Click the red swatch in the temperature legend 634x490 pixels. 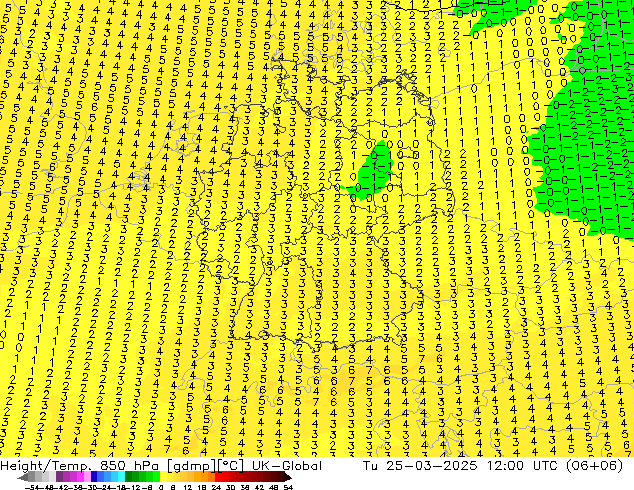(218, 477)
